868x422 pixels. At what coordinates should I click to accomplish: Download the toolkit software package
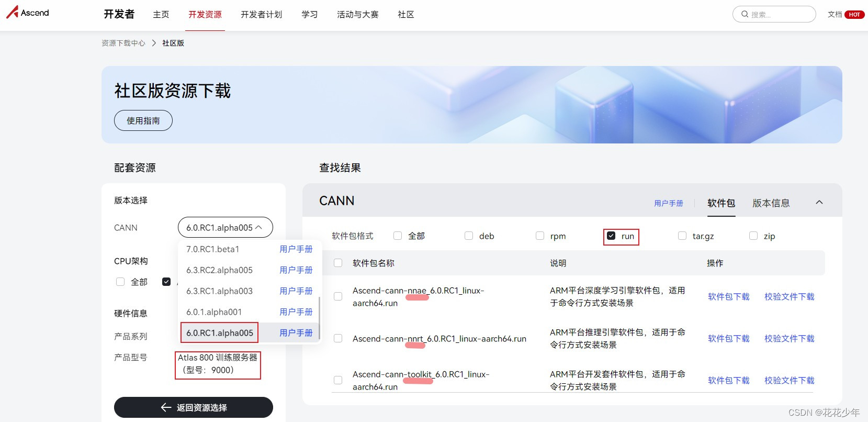pos(729,380)
